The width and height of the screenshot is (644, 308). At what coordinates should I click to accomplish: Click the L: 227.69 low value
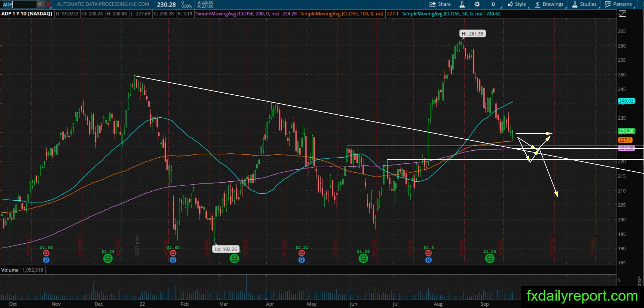click(140, 14)
